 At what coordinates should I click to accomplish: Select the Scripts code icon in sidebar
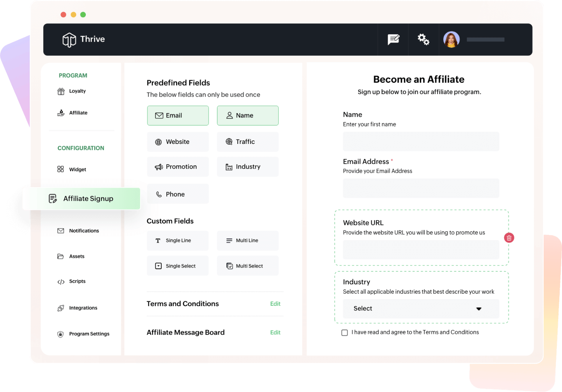pos(61,281)
